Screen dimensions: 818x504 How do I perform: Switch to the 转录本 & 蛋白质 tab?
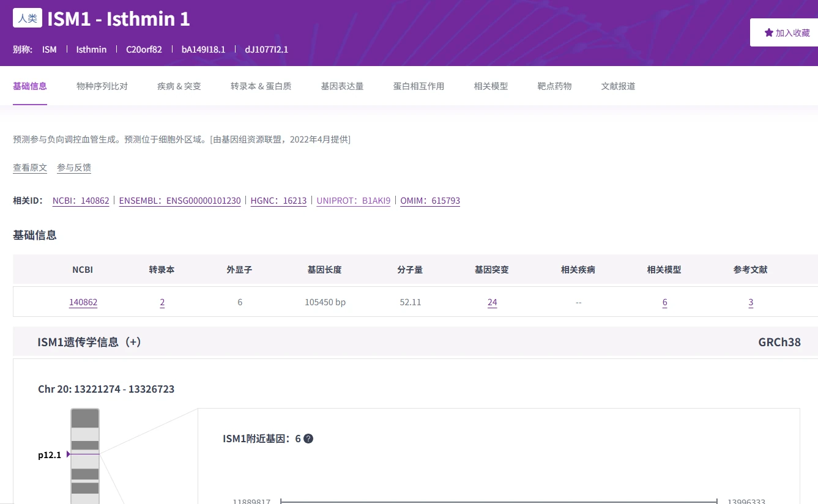click(261, 86)
